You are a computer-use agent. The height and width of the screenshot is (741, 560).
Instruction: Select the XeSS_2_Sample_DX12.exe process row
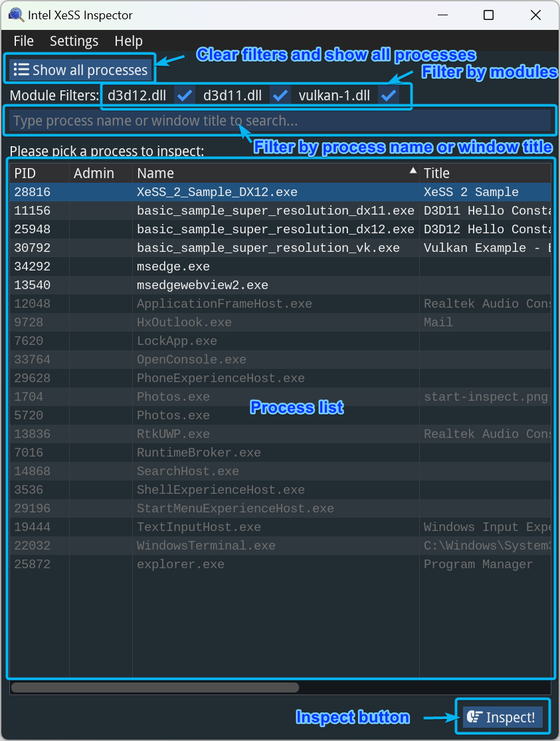pyautogui.click(x=280, y=192)
